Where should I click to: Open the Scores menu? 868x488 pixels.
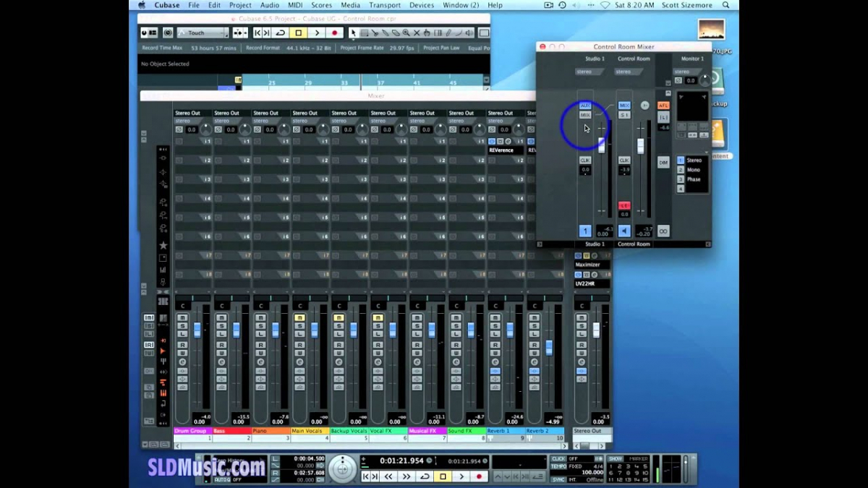[322, 5]
